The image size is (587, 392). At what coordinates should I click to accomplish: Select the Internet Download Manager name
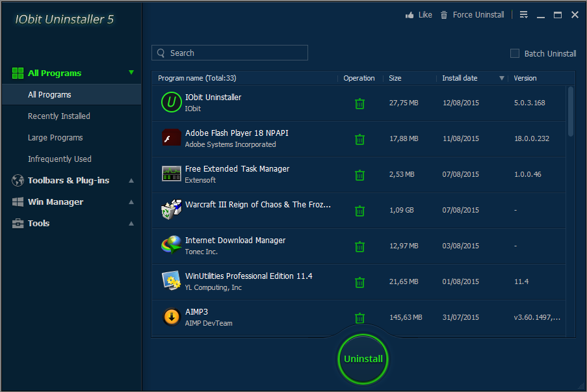pos(235,241)
